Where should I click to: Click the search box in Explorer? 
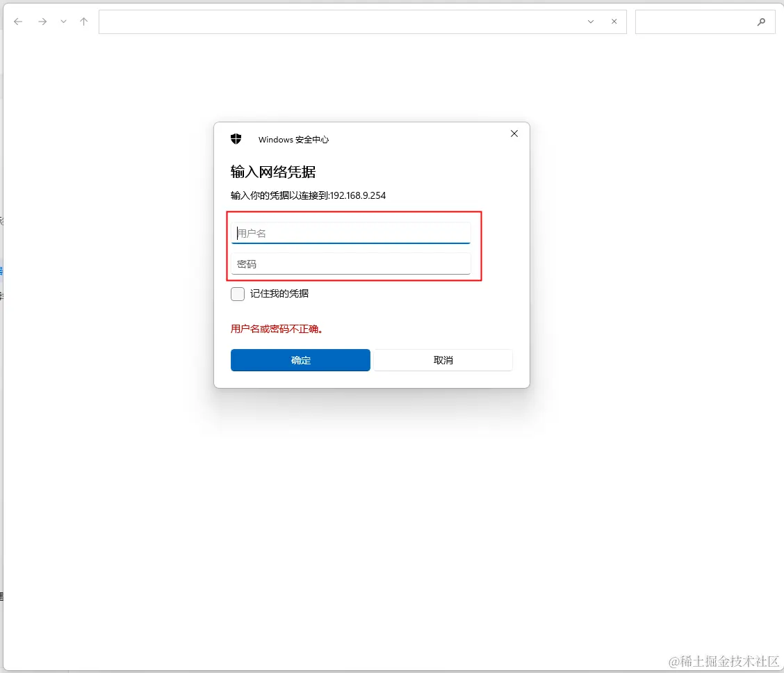tap(705, 22)
